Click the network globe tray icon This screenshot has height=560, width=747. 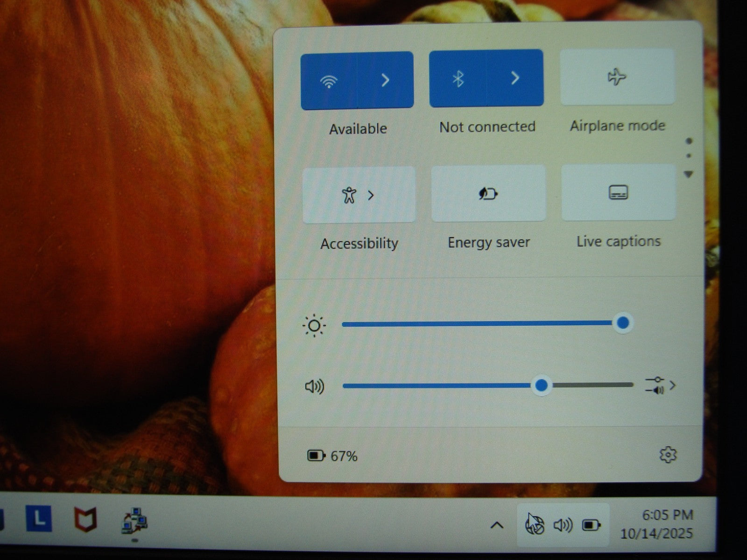[534, 525]
